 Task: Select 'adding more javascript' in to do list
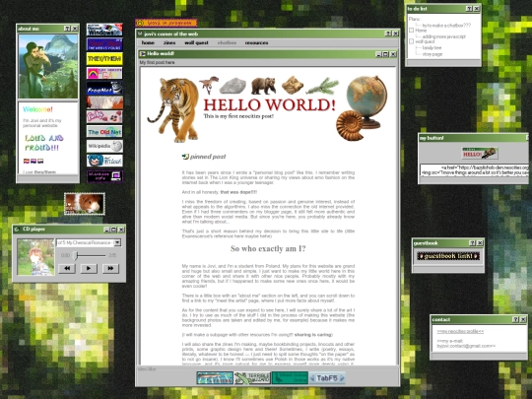point(444,36)
